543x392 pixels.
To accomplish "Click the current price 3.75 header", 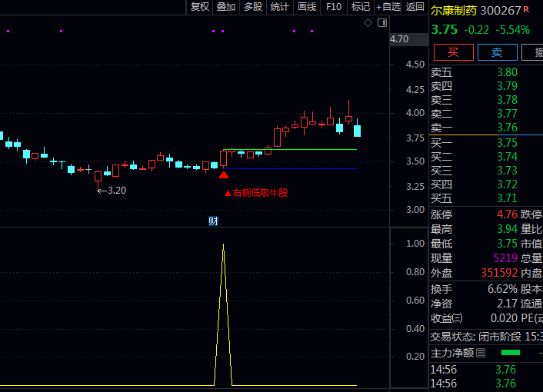I will coord(445,29).
